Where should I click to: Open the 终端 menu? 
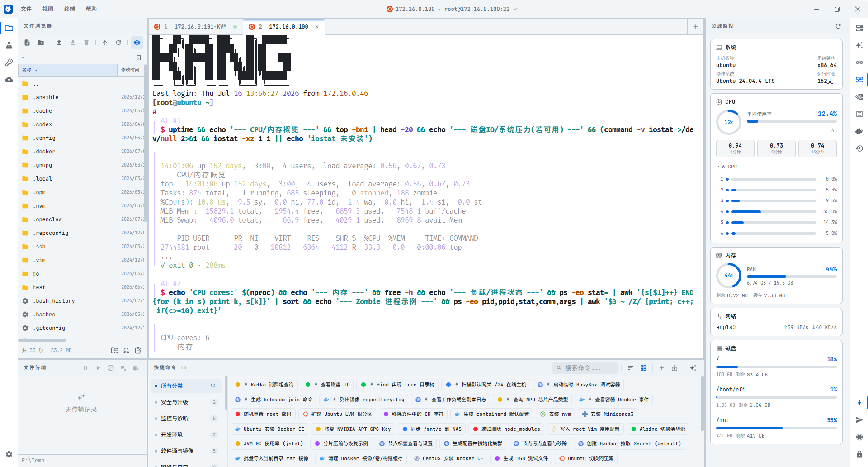[70, 9]
